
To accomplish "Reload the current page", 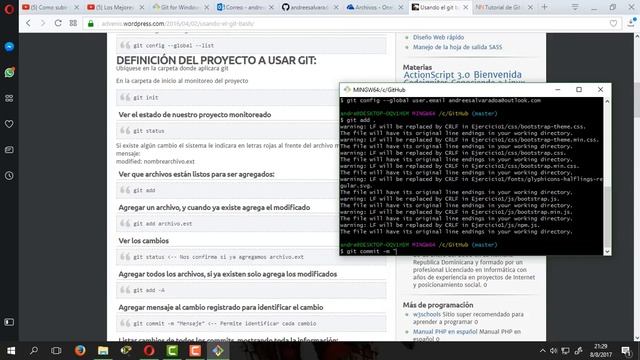I will 58,23.
